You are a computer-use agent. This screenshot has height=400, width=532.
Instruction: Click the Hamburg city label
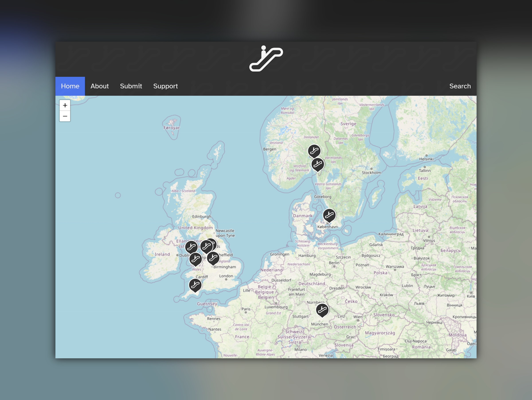(307, 255)
